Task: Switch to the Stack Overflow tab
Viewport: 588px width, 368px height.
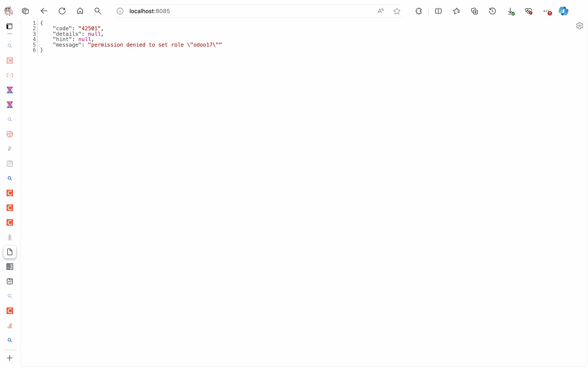Action: pyautogui.click(x=10, y=325)
